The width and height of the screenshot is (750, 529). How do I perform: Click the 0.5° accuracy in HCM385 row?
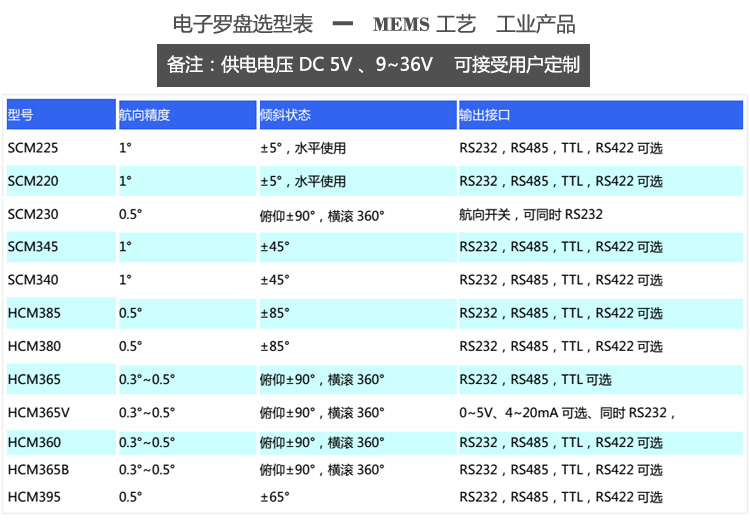point(131,313)
